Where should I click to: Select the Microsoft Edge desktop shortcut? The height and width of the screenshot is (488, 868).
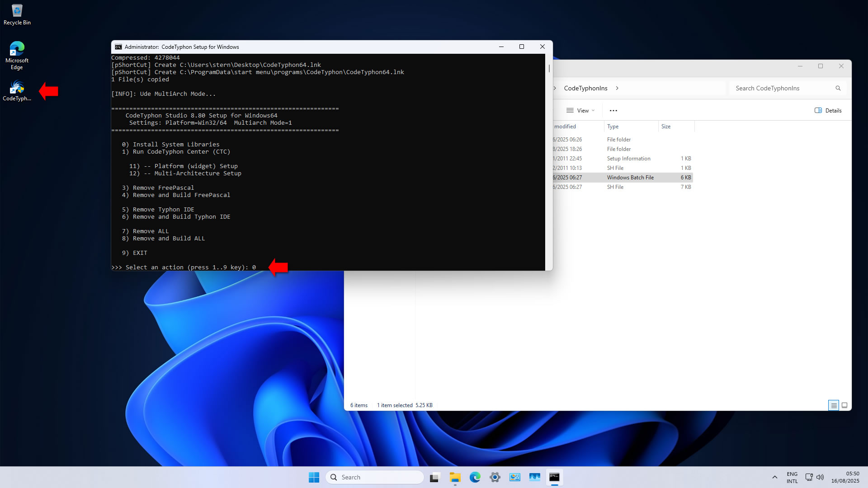pos(17,56)
